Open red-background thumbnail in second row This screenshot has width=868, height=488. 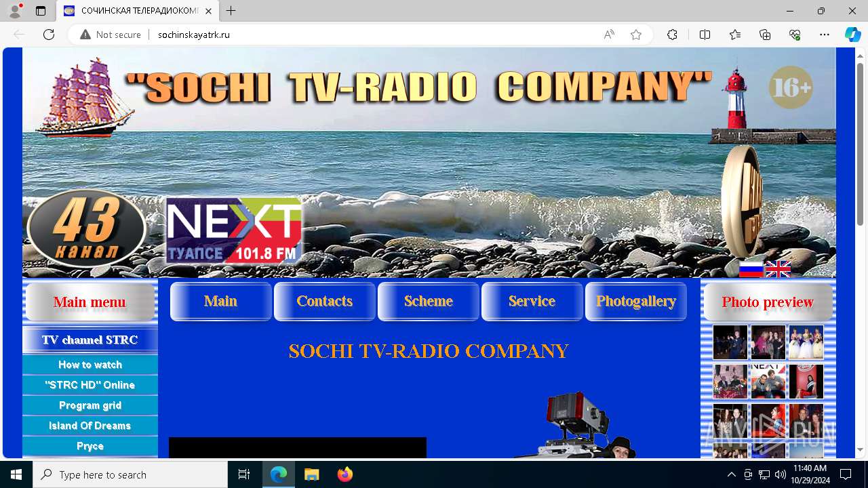click(x=806, y=381)
